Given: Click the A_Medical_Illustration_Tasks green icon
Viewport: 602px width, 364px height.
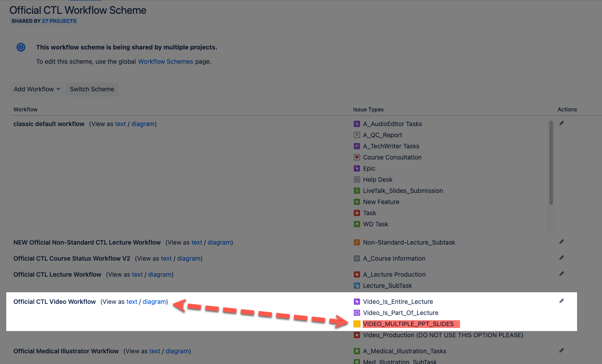Looking at the screenshot, I should click(356, 351).
